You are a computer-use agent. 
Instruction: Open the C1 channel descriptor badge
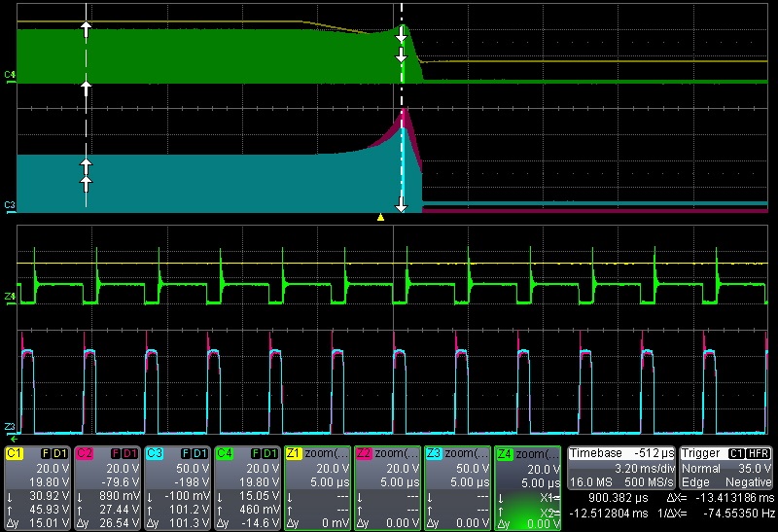point(14,453)
